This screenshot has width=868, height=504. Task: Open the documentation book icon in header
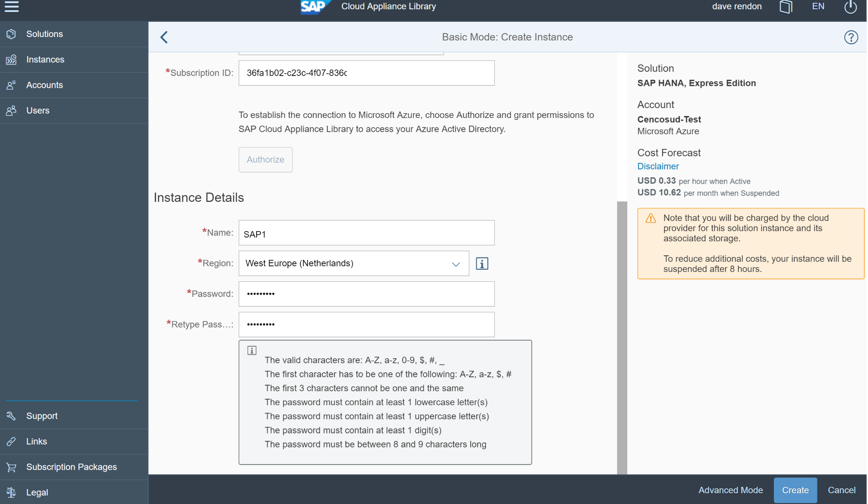point(786,7)
